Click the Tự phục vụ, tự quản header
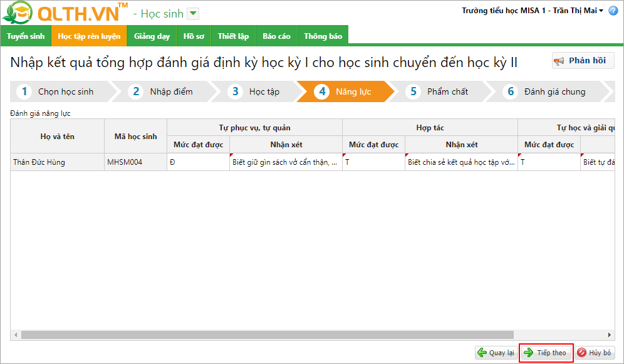This screenshot has width=624, height=364. click(x=255, y=128)
